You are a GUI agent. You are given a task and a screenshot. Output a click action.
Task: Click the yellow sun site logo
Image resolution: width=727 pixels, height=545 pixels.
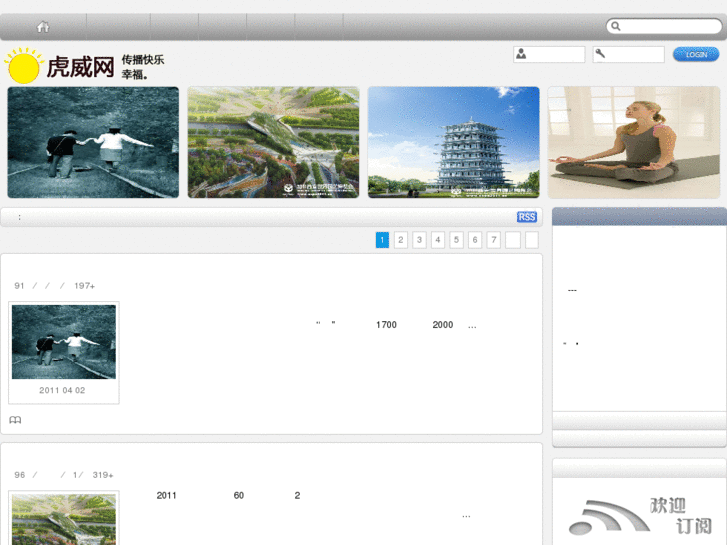[x=24, y=66]
